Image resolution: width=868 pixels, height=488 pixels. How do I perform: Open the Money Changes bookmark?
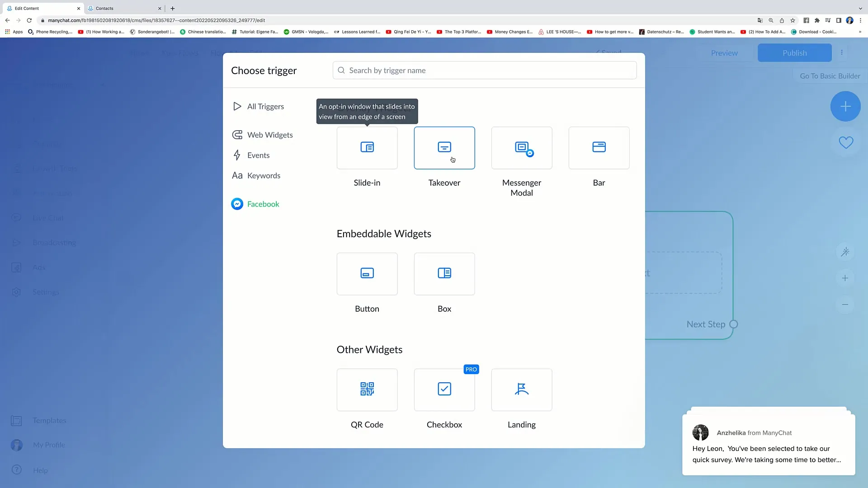510,32
